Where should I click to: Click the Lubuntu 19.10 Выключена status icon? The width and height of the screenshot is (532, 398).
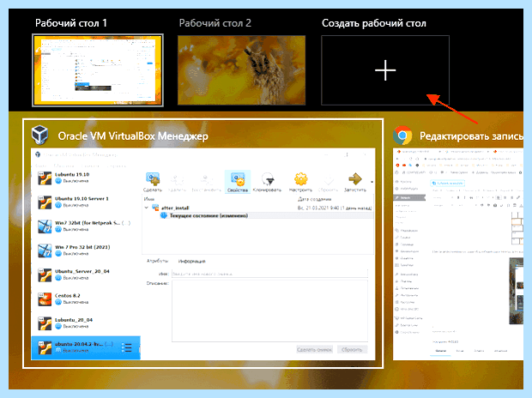pyautogui.click(x=58, y=181)
